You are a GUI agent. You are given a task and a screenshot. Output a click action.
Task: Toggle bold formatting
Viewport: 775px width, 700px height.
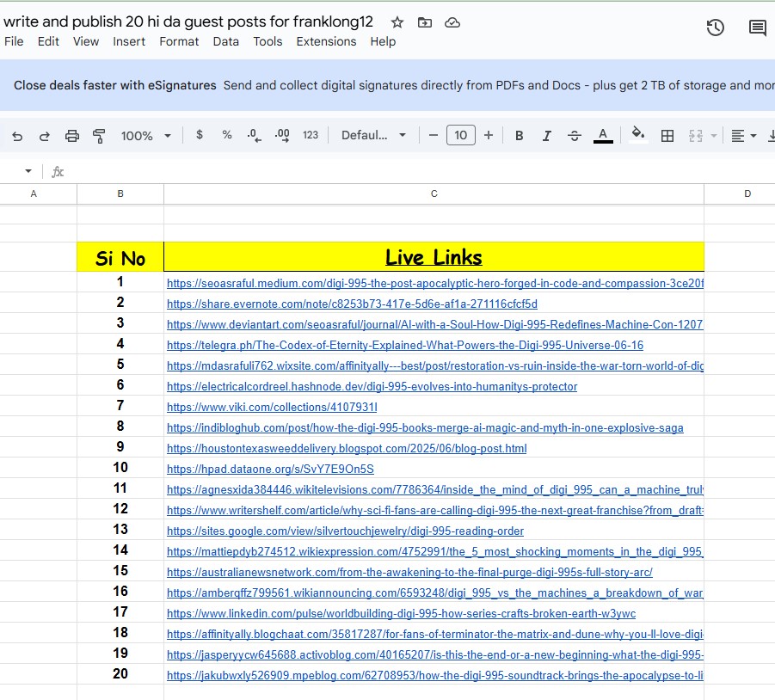coord(519,136)
